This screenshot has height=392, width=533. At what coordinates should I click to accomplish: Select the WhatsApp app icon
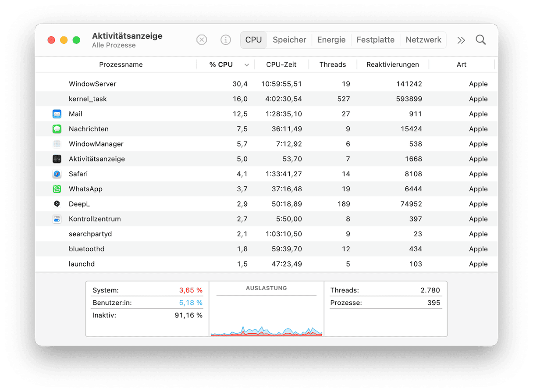pyautogui.click(x=57, y=189)
